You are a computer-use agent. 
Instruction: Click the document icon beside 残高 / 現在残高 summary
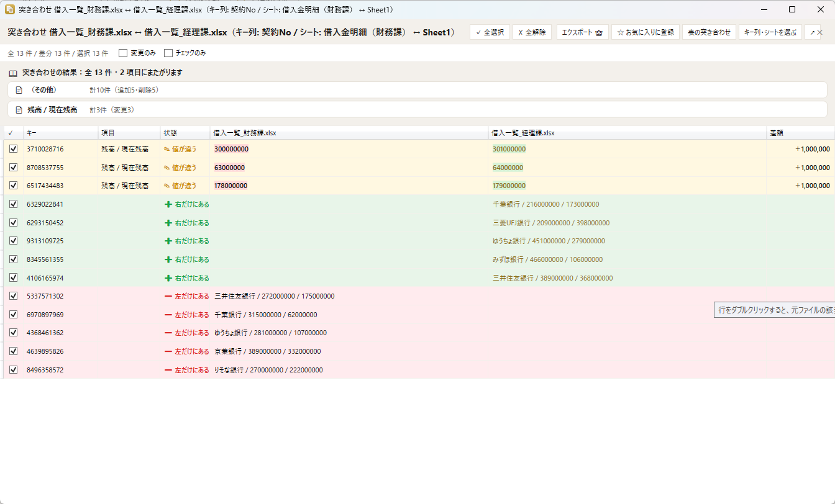tap(19, 110)
